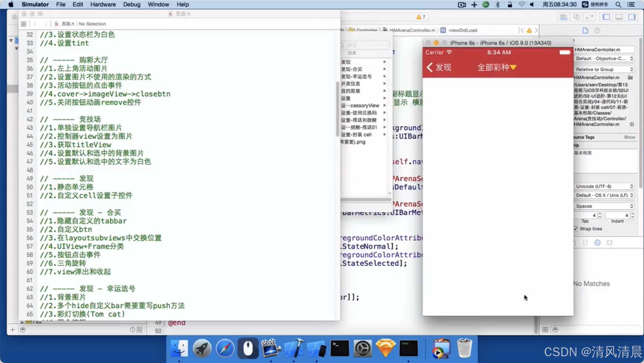Open the Simulator app menu

click(35, 5)
